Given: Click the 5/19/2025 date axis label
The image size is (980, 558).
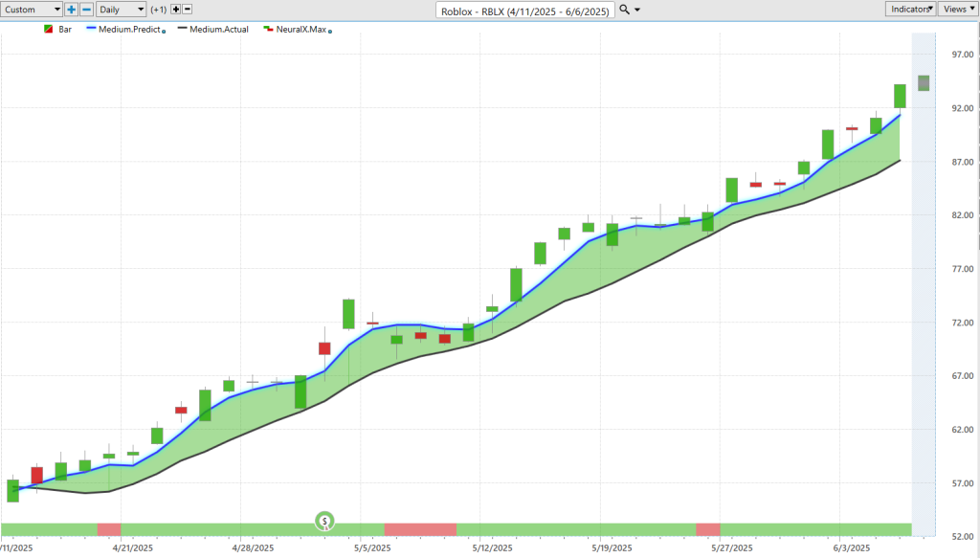Looking at the screenshot, I should [x=612, y=548].
